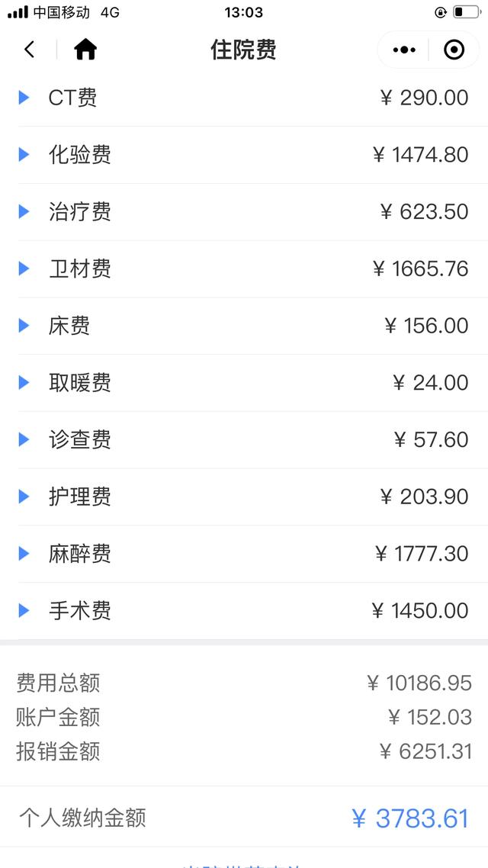
Task: Tap the battery indicator in status bar
Action: 467,12
